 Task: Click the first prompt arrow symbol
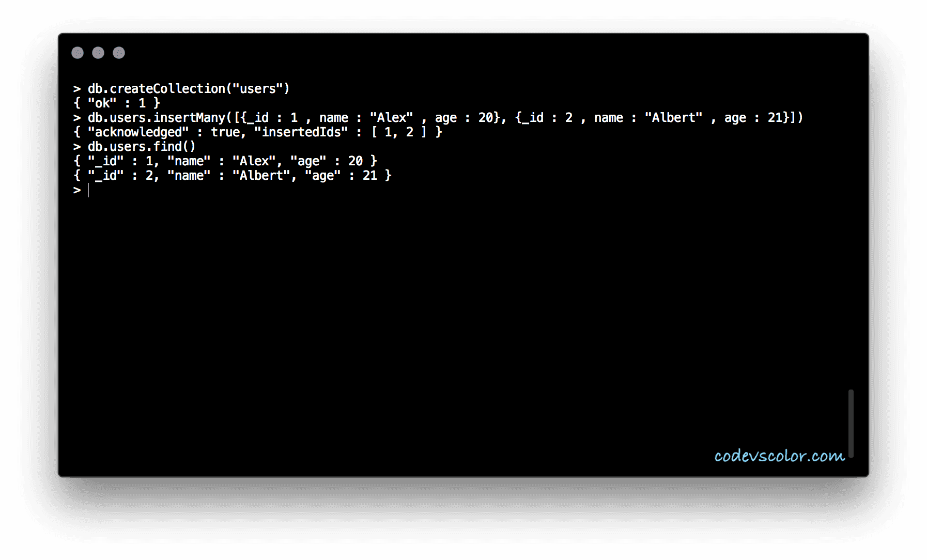[77, 89]
